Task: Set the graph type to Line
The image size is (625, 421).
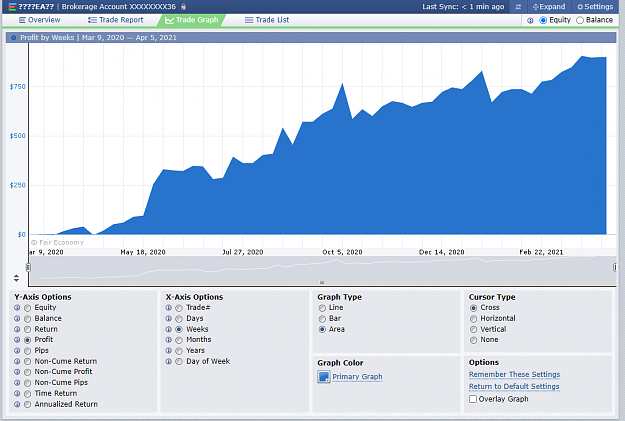Action: pyautogui.click(x=322, y=308)
